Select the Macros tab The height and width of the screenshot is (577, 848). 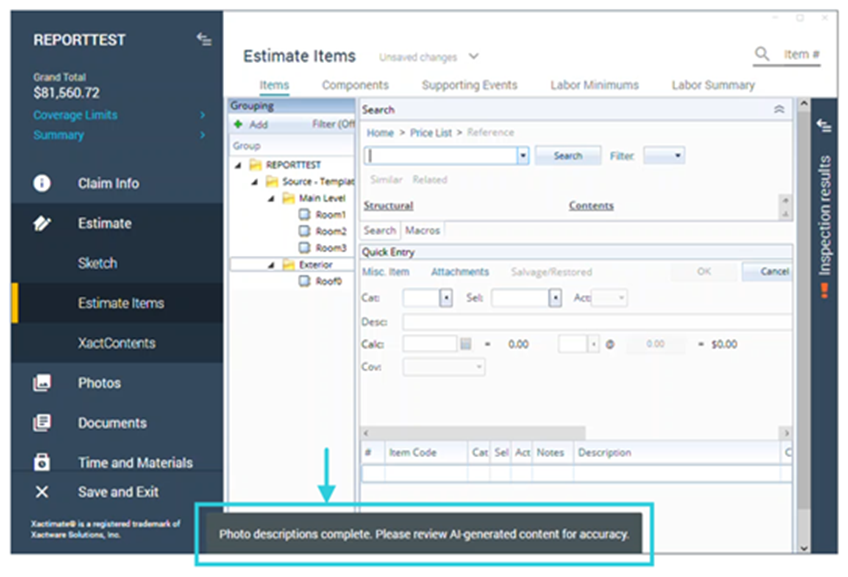(x=422, y=230)
